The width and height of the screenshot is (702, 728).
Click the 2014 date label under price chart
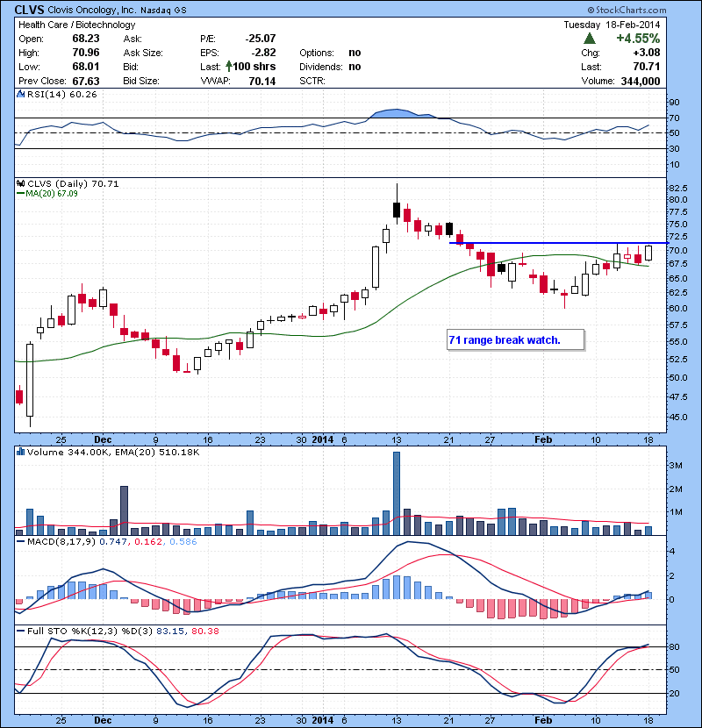pyautogui.click(x=322, y=439)
